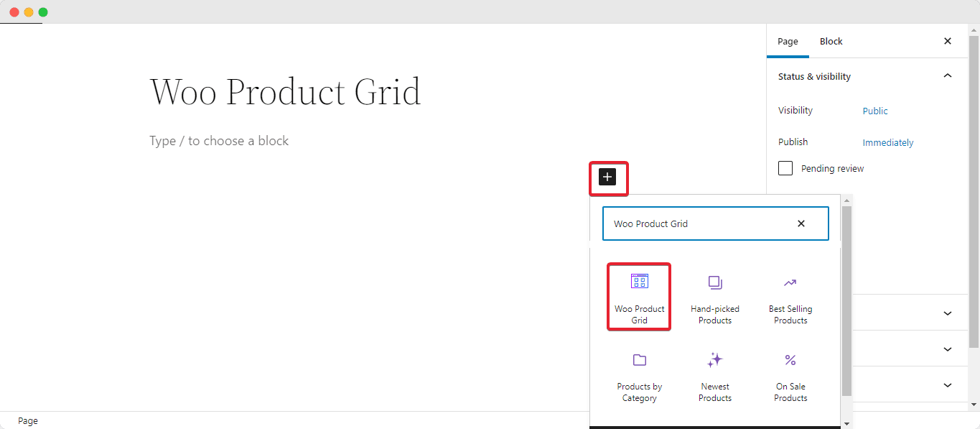Insert the Newest Products block
Screen dimensions: 980x429
715,376
